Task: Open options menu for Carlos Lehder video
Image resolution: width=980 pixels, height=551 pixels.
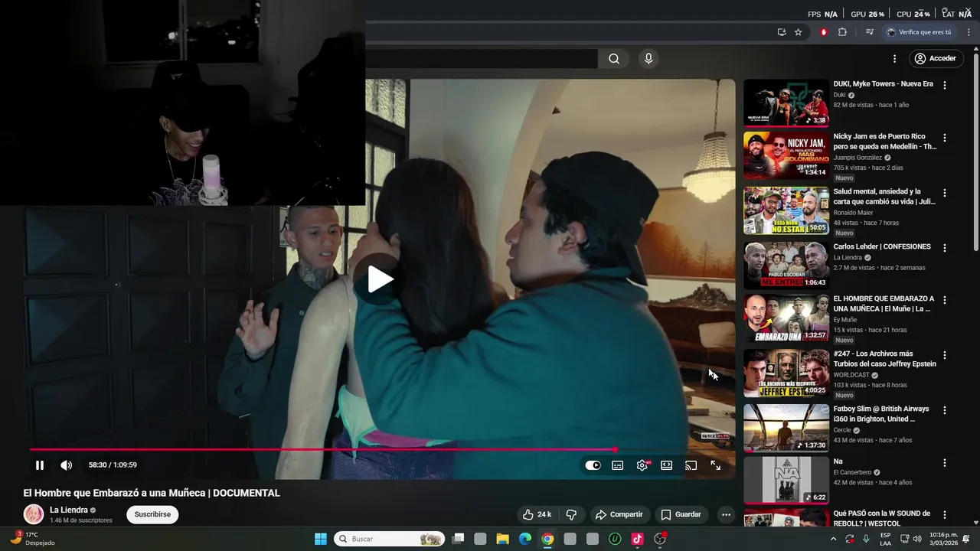Action: (945, 248)
